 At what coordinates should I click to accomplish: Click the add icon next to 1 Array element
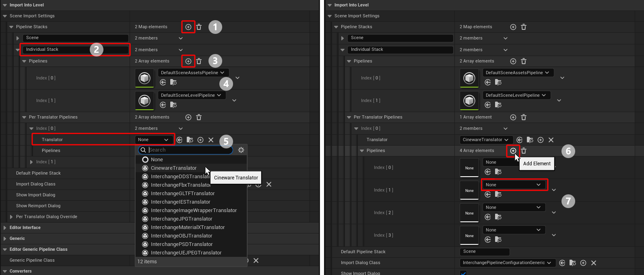[513, 117]
